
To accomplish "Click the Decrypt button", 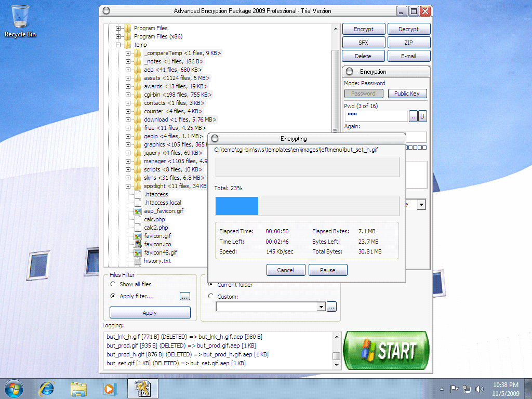I will click(x=409, y=29).
